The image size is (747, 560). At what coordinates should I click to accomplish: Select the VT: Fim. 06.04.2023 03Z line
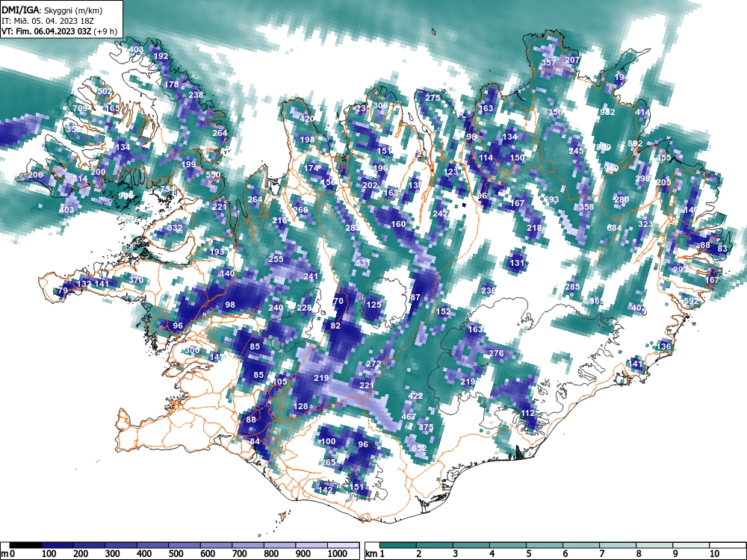tap(59, 32)
